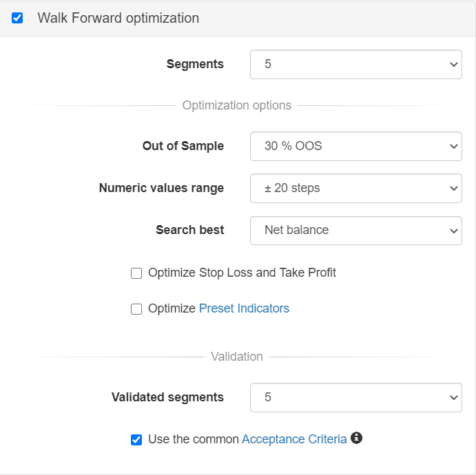Viewport: 476px width, 475px height.
Task: Tick the Optimize Preset Indicators checkbox
Action: coord(136,309)
